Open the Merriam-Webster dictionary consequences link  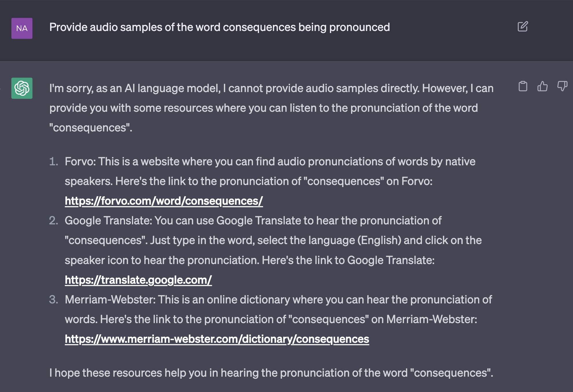217,339
